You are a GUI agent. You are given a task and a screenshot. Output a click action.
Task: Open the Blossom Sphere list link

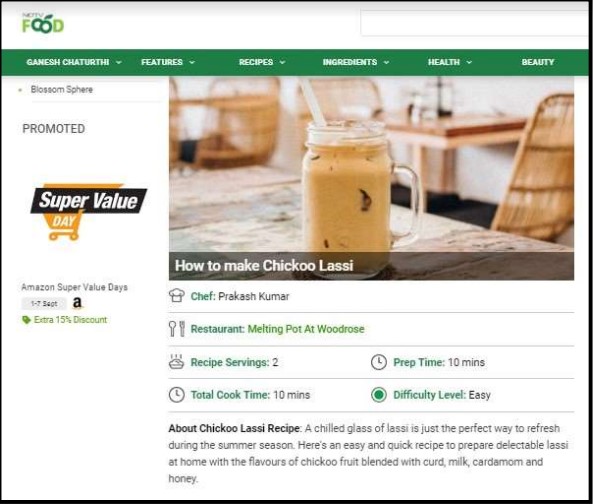point(62,90)
